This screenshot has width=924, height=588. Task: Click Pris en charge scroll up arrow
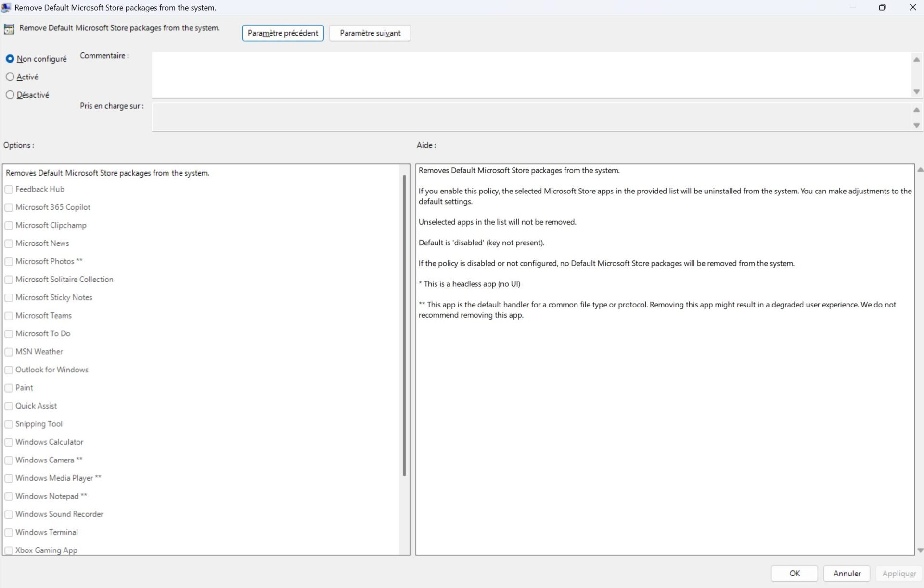coord(916,110)
